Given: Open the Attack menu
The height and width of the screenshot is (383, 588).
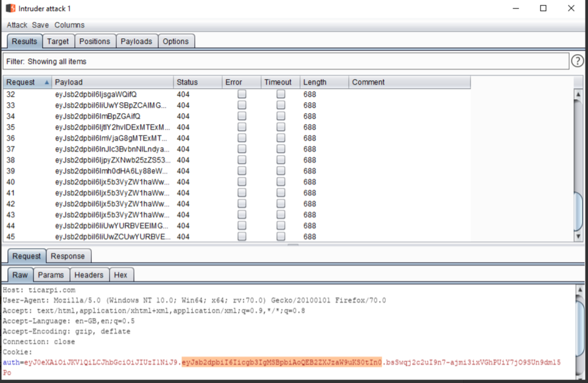Looking at the screenshot, I should pos(16,25).
